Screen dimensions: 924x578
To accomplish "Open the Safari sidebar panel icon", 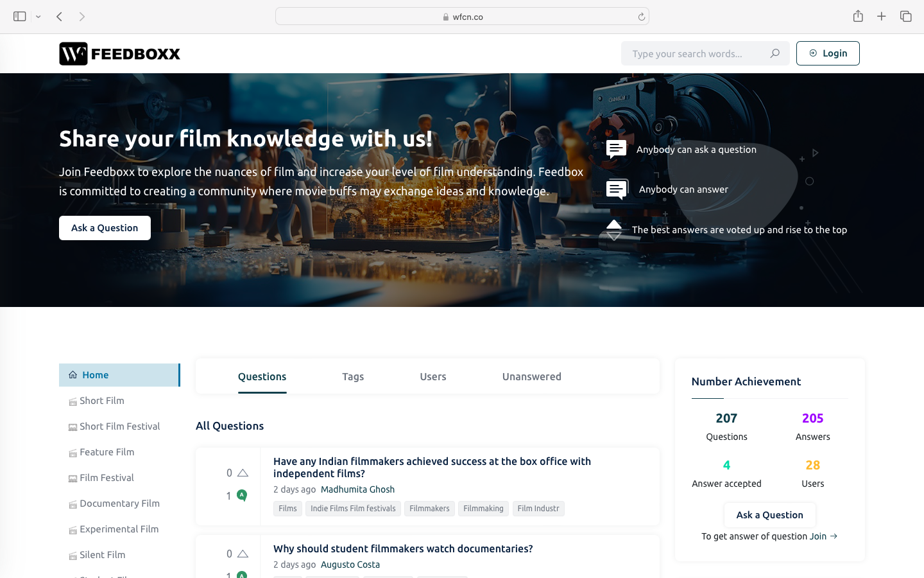I will click(x=20, y=17).
